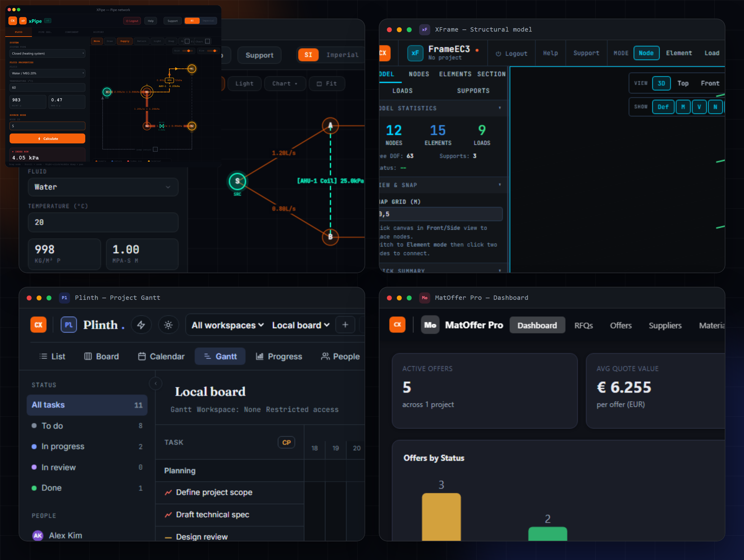Open the All workspaces dropdown
Screen dimensions: 744x560
click(228, 325)
